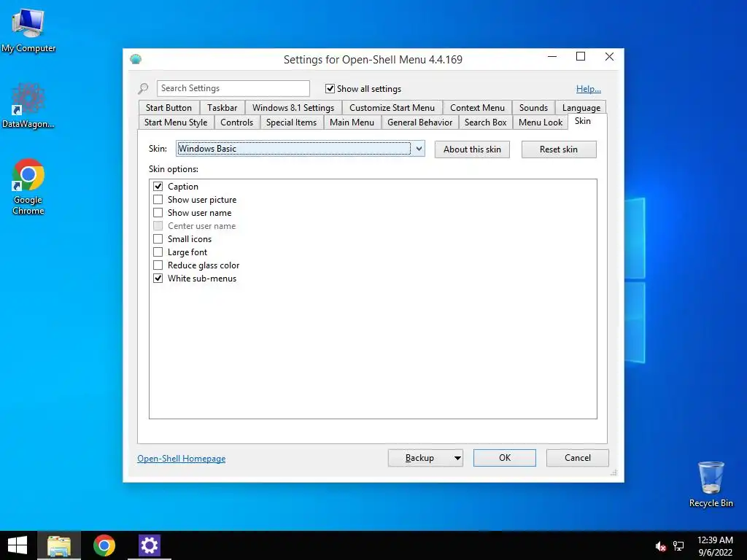Open the Help link

(589, 89)
